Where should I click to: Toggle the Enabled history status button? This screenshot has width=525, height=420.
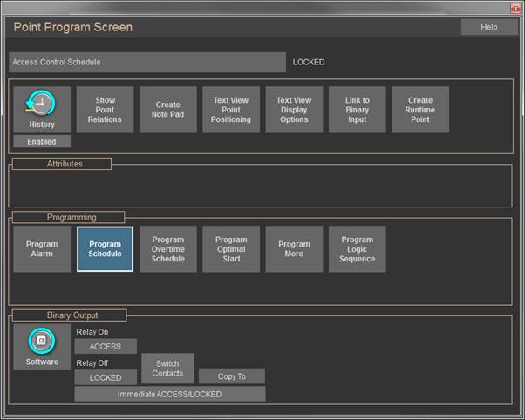coord(42,141)
